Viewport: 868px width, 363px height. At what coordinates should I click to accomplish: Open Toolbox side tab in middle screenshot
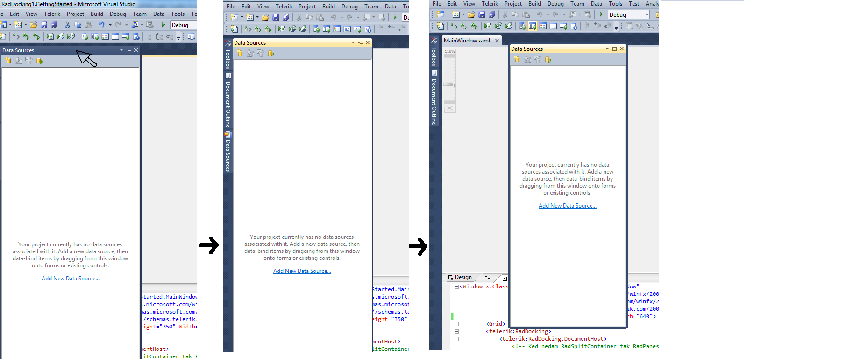coord(228,56)
